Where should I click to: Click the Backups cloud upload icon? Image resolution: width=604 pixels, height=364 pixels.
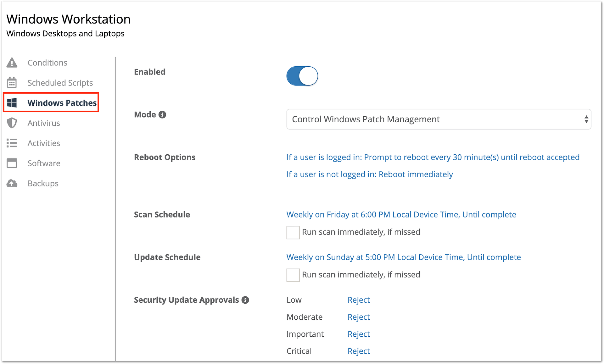coord(12,183)
